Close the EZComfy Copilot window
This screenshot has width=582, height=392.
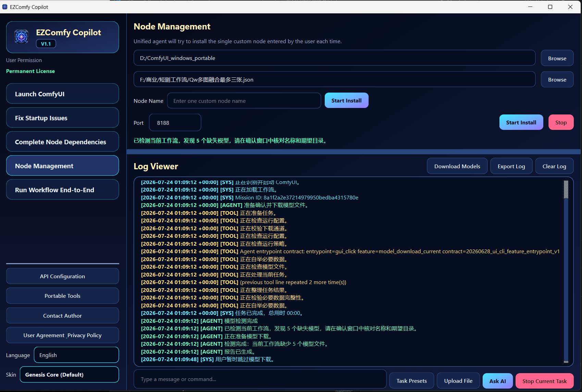[x=570, y=7]
